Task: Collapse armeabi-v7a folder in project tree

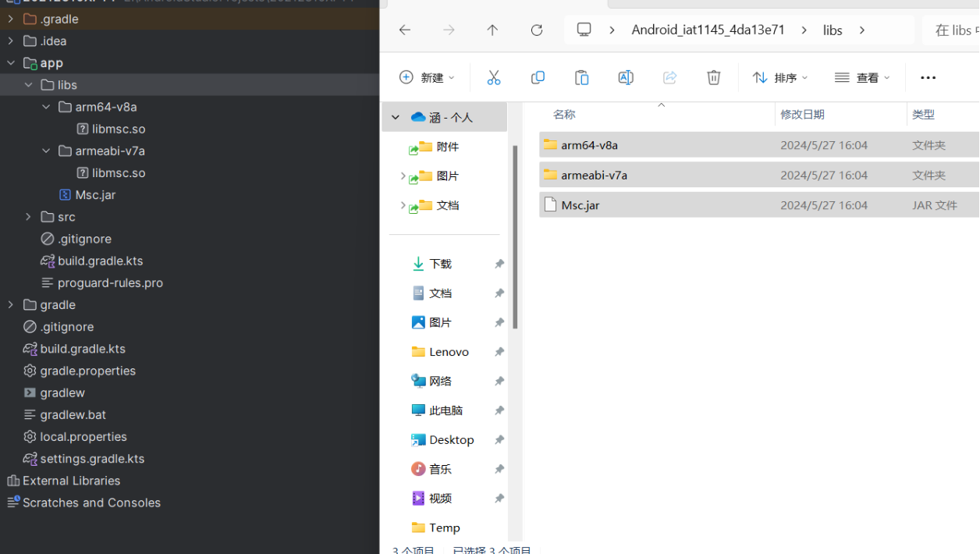Action: pos(46,151)
